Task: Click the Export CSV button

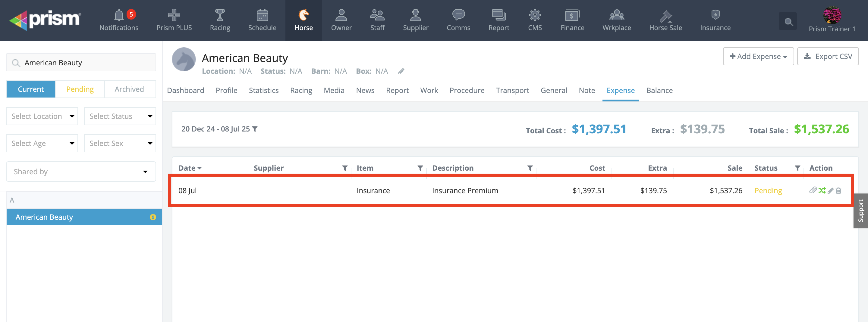Action: point(828,56)
